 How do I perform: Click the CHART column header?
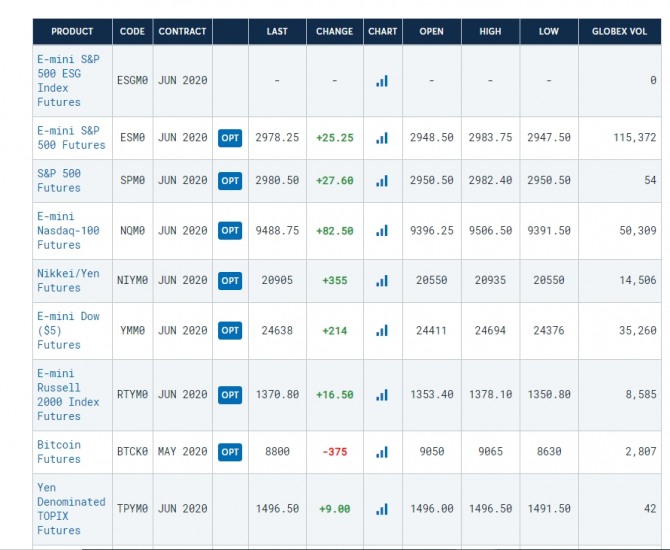383,32
